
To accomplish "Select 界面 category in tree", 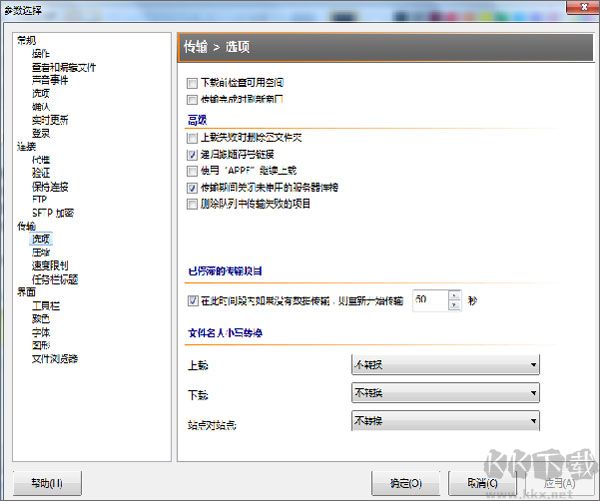I will pyautogui.click(x=26, y=292).
